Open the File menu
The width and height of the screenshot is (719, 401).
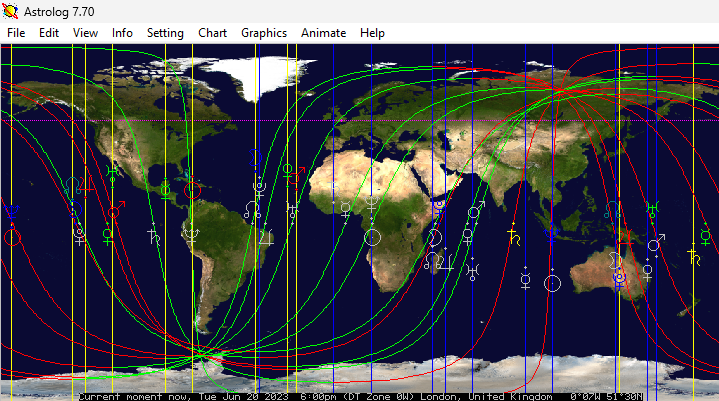click(16, 33)
